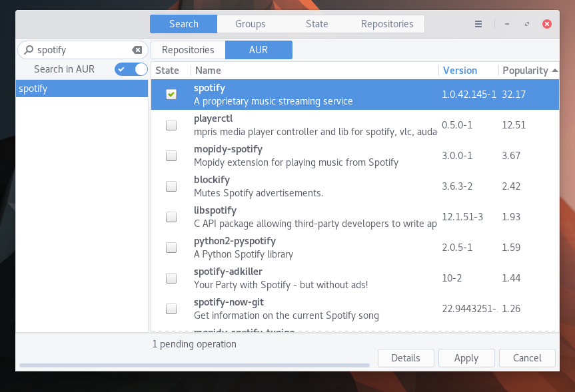Click popularity value 12.51

pos(514,125)
